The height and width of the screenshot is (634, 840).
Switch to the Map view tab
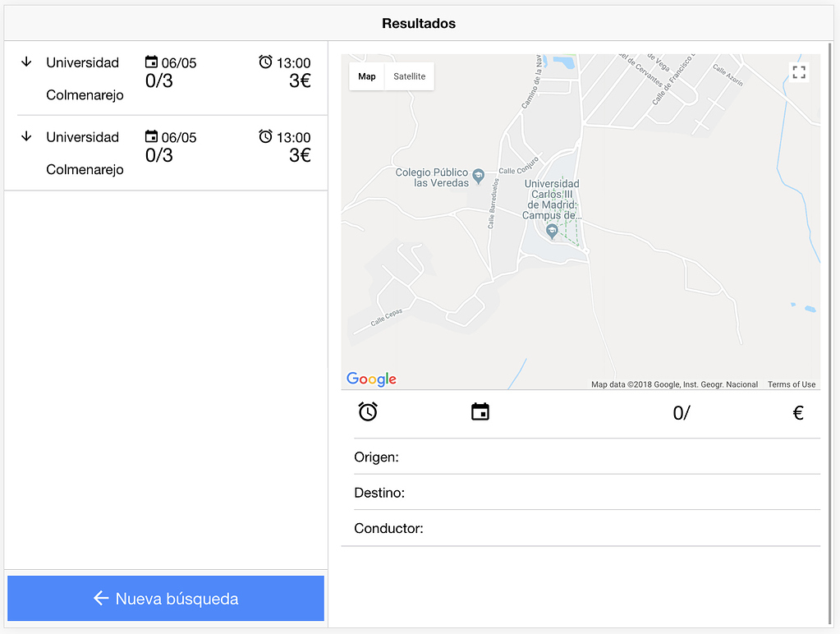click(366, 76)
